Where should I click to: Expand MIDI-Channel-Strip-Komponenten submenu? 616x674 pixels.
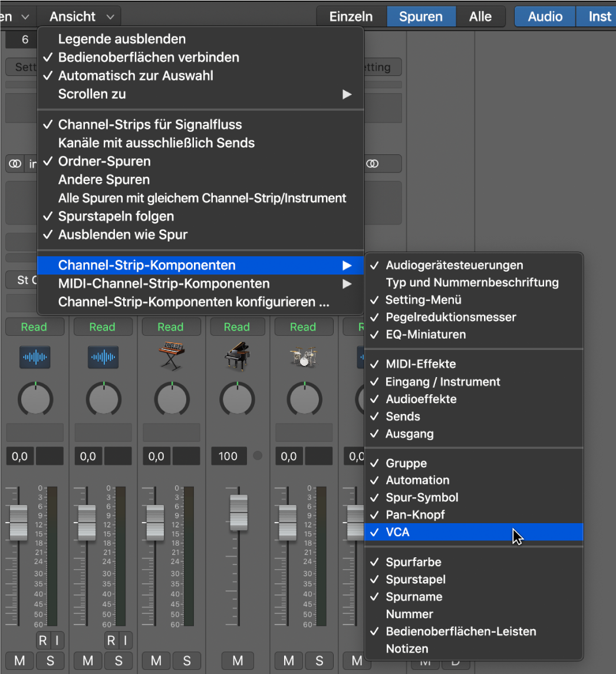click(164, 284)
